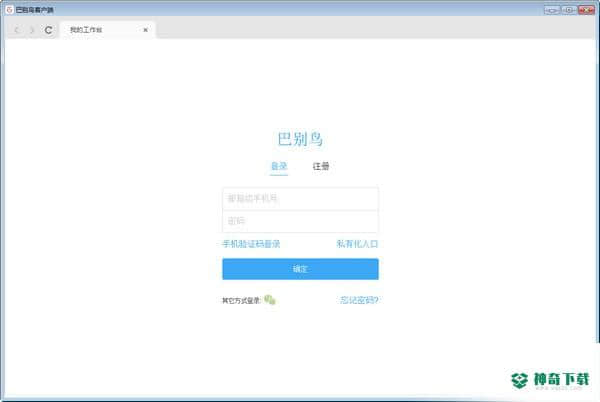The height and width of the screenshot is (402, 600).
Task: Close the 我的工作台 tab
Action: click(145, 30)
